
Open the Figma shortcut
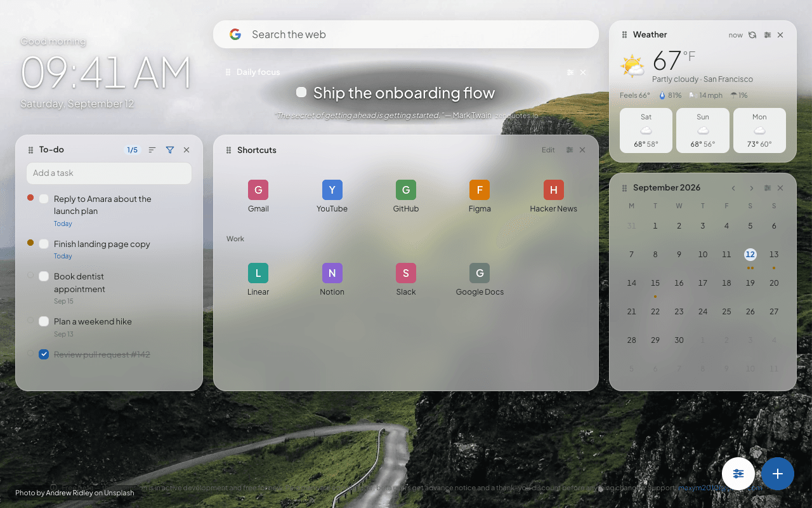click(480, 196)
